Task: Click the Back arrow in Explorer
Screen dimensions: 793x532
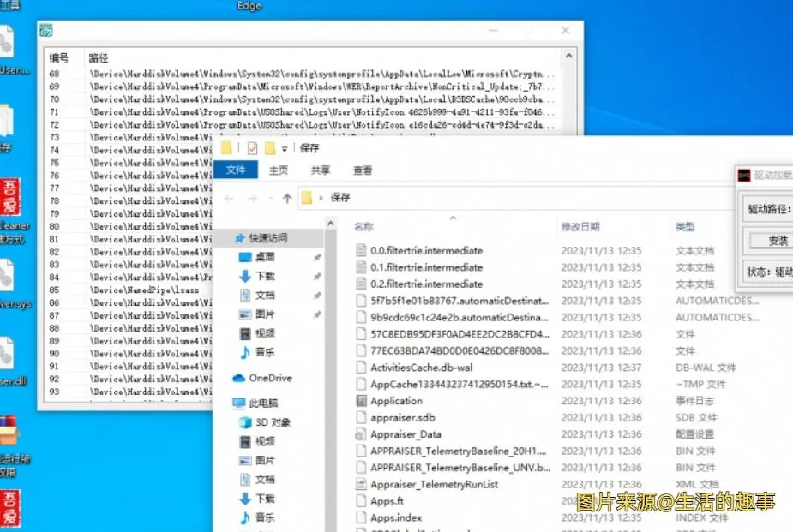Action: coord(228,198)
